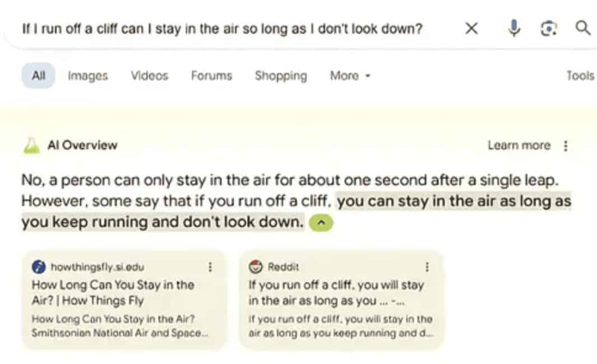Image resolution: width=597 pixels, height=364 pixels.
Task: Open the How Things Fly source article
Action: [113, 292]
